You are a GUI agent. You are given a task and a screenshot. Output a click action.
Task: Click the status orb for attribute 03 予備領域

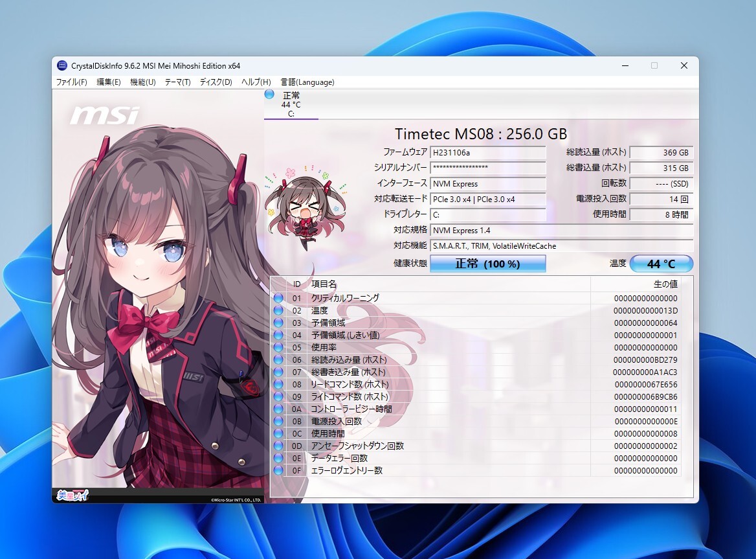point(278,323)
